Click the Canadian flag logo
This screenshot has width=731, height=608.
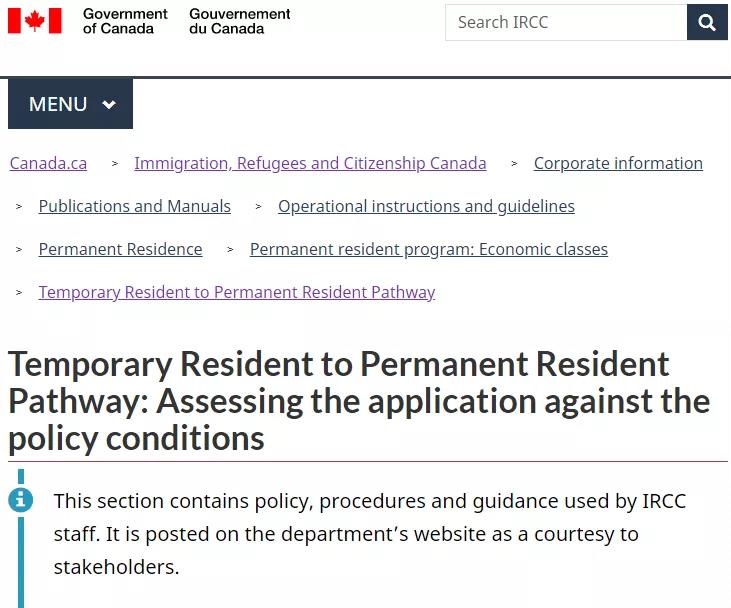(35, 21)
